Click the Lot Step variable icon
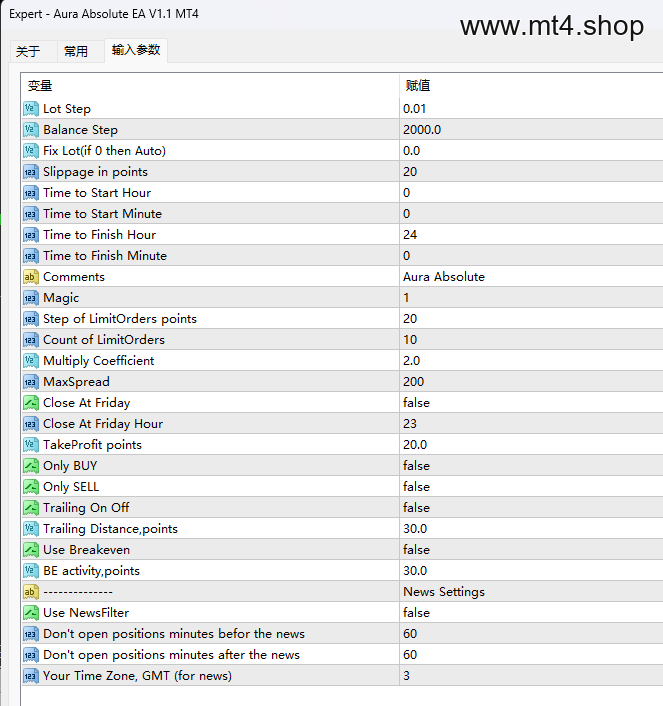 (31, 109)
